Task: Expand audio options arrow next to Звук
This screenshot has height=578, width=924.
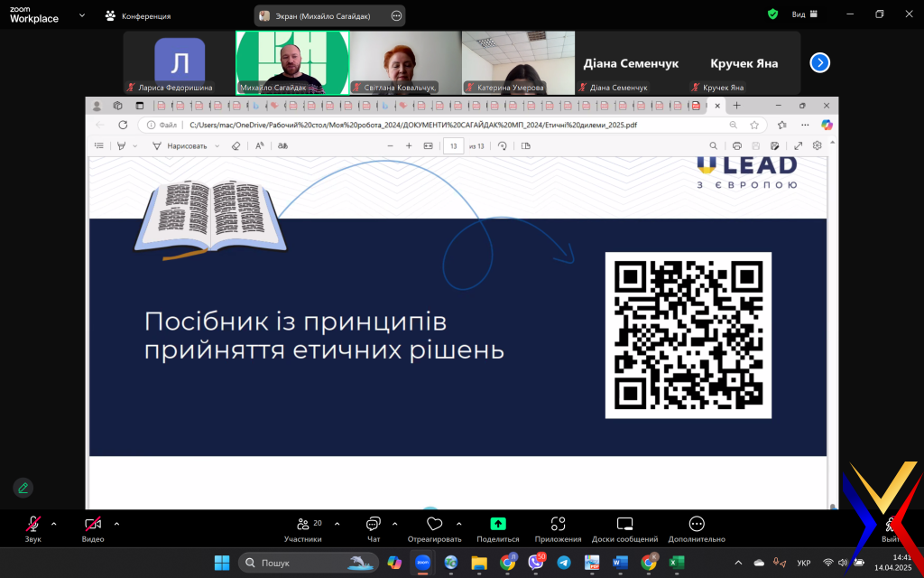Action: coord(54,524)
